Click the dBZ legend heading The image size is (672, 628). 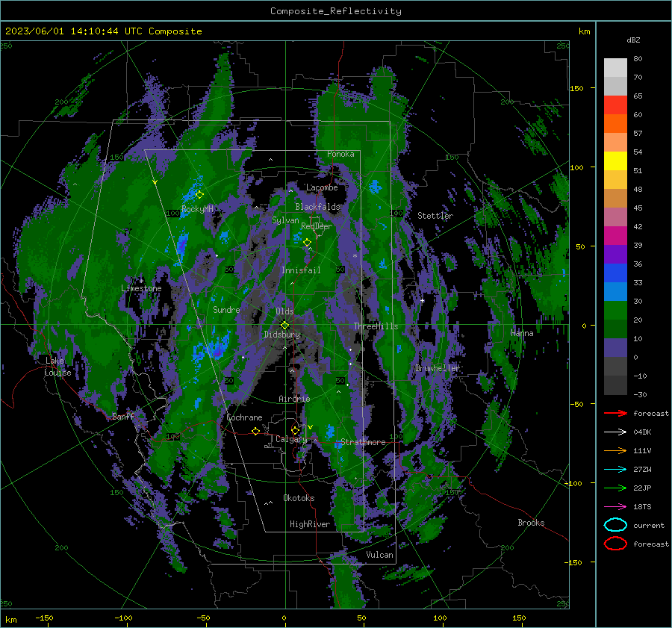tap(633, 40)
